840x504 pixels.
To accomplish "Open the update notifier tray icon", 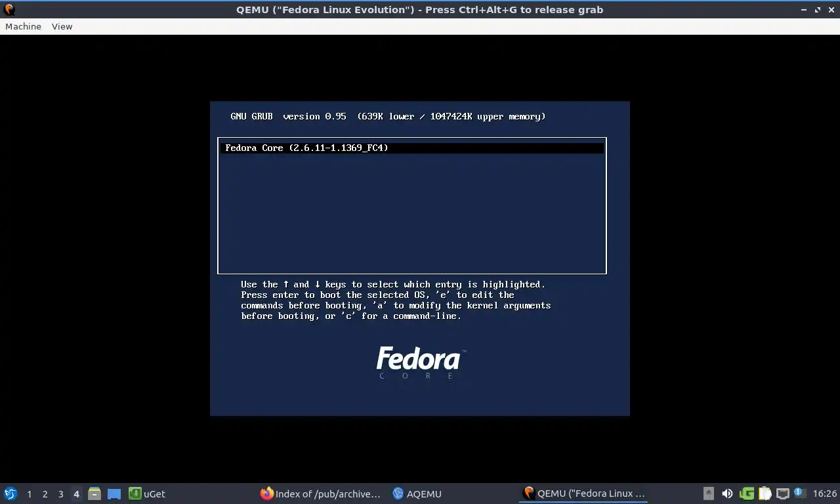I will pyautogui.click(x=799, y=493).
